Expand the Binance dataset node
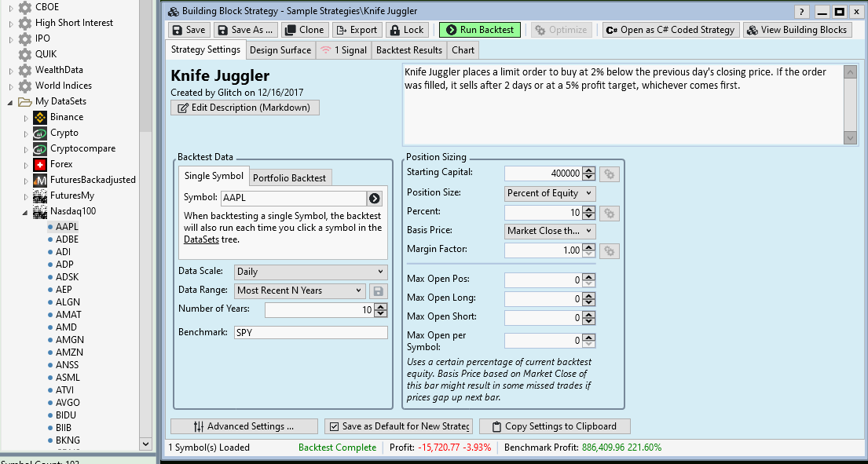This screenshot has height=464, width=868. pyautogui.click(x=26, y=118)
